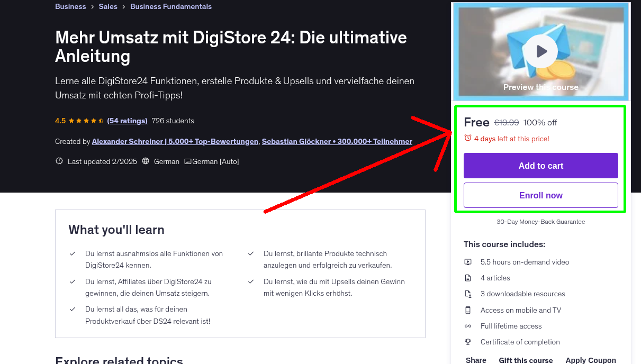Click the alarm clock icon near price
641x364 pixels.
(467, 138)
